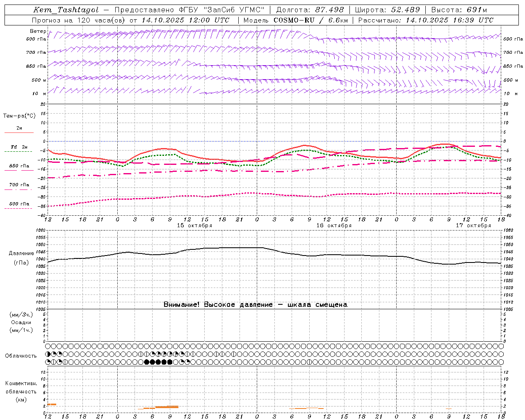This screenshot has width=525, height=420.
Task: Select the '16 октября' date label
Action: [334, 226]
